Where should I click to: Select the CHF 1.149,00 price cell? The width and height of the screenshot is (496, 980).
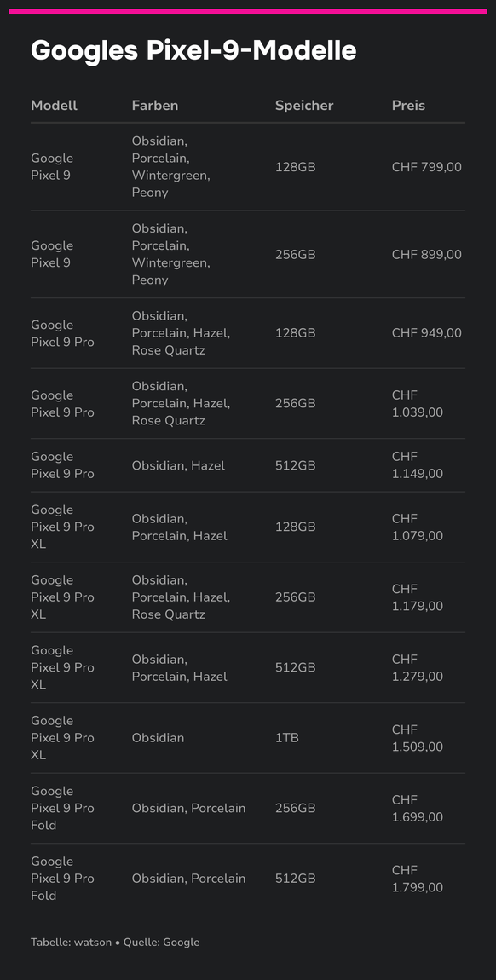(418, 465)
